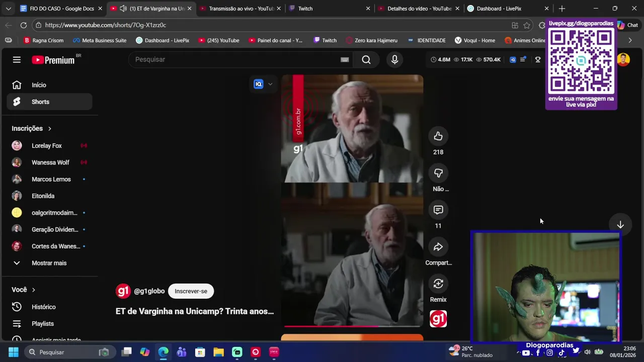Reload the page in browser
644x362 pixels.
click(24, 25)
